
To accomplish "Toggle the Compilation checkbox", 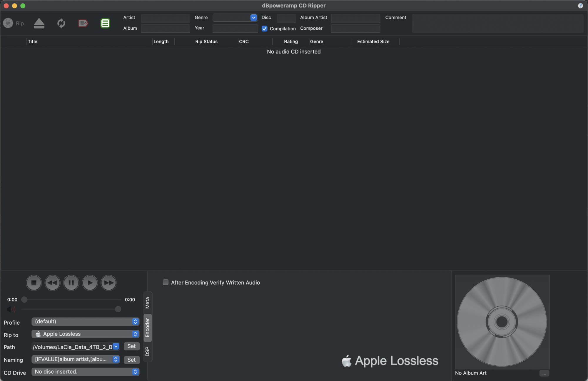I will coord(264,28).
